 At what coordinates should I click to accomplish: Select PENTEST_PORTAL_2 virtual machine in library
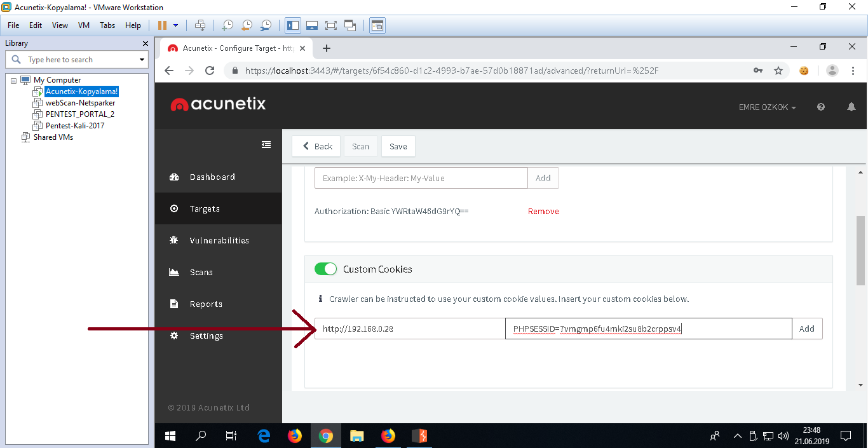(79, 114)
